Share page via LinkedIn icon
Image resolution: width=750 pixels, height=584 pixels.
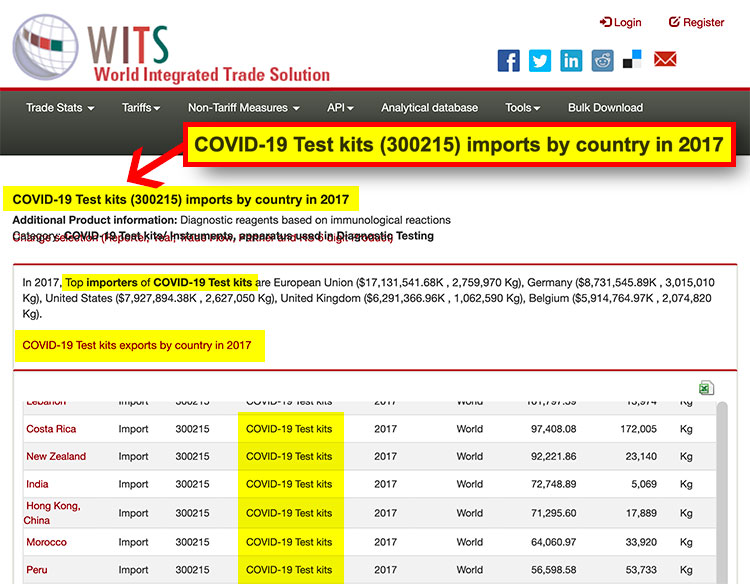pyautogui.click(x=571, y=61)
